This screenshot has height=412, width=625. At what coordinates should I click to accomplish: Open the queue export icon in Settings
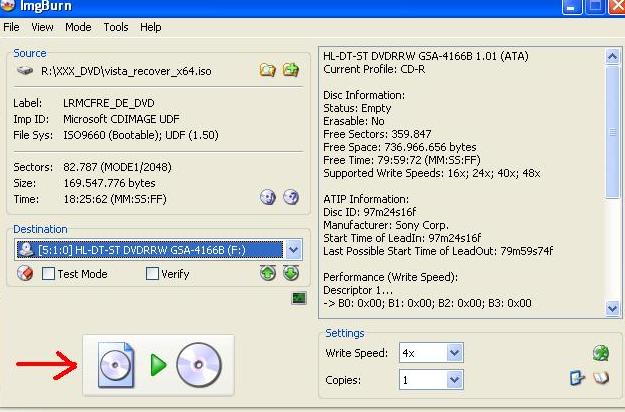577,378
